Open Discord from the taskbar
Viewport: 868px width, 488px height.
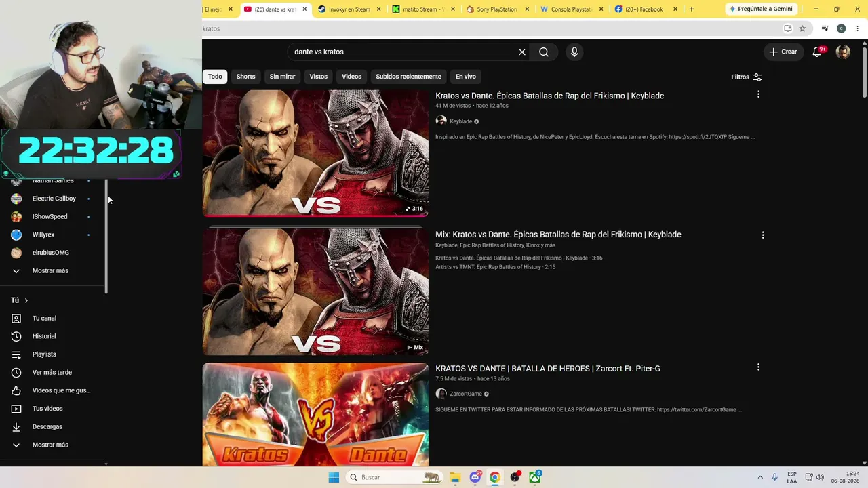pyautogui.click(x=475, y=477)
